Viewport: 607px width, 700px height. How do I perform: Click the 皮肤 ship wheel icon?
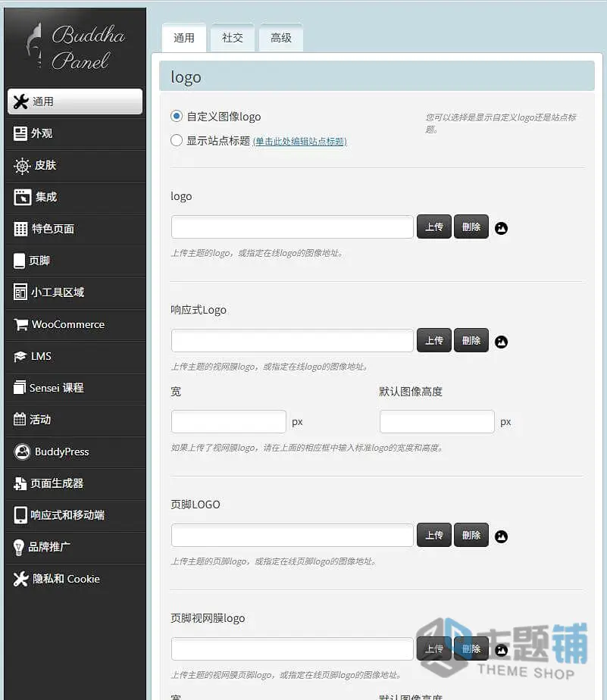tap(22, 166)
